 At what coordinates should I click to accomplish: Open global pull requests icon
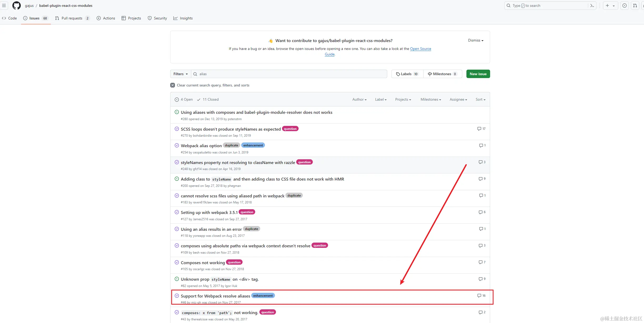click(x=635, y=6)
